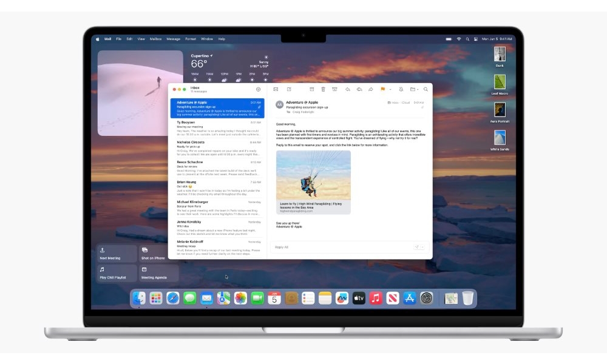This screenshot has width=607, height=364.
Task: Select the Adventure @ Apple email
Action: [x=217, y=109]
